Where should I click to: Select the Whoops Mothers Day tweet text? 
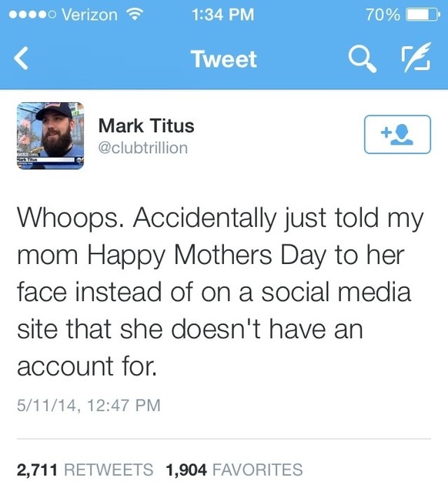point(220,292)
